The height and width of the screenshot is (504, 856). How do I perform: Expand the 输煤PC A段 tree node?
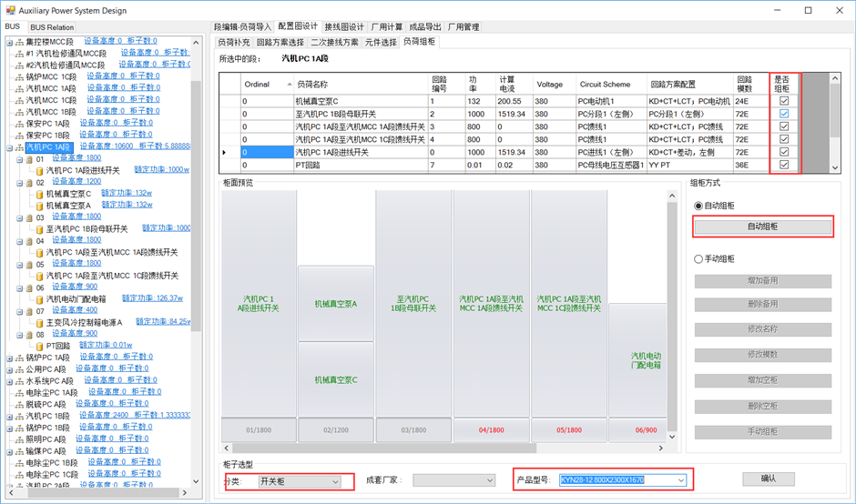coord(10,451)
